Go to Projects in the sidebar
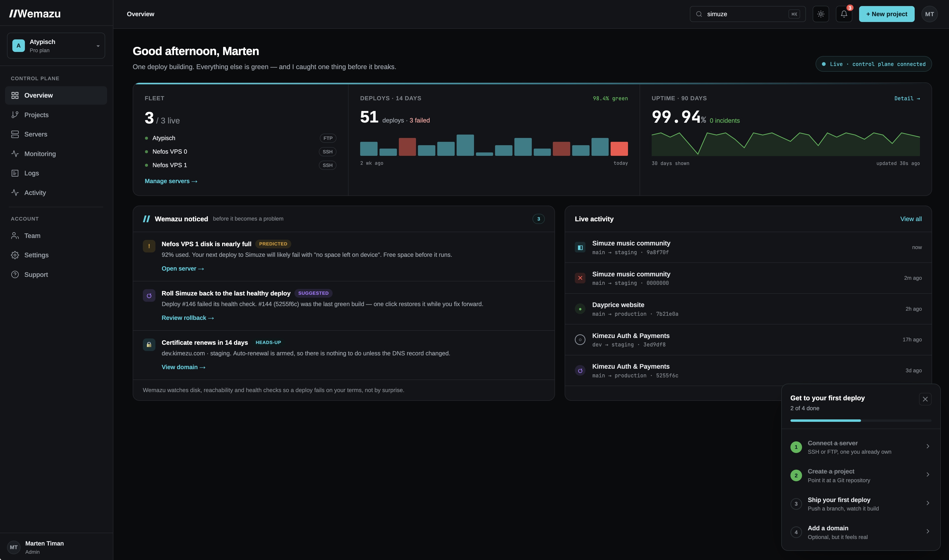 pos(56,115)
